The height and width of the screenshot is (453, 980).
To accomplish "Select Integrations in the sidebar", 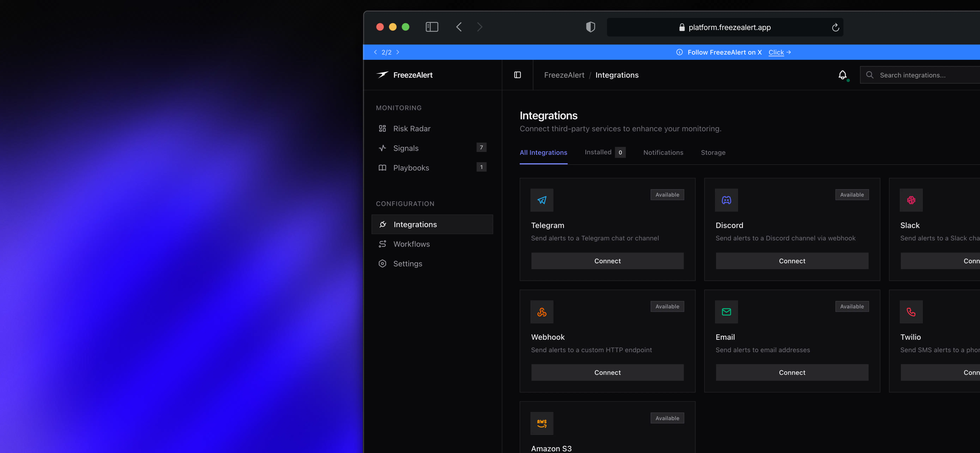I will click(432, 224).
